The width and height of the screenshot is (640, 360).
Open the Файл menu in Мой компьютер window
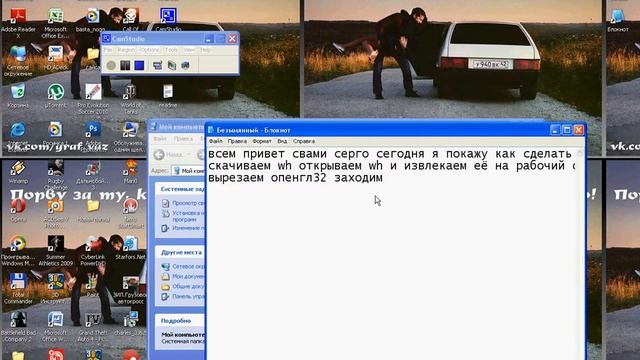tap(160, 139)
